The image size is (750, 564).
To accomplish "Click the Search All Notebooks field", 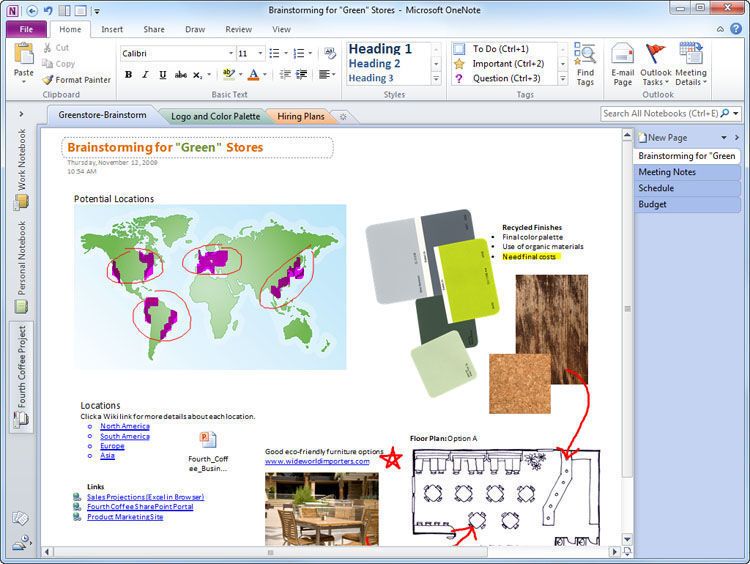I will point(660,114).
